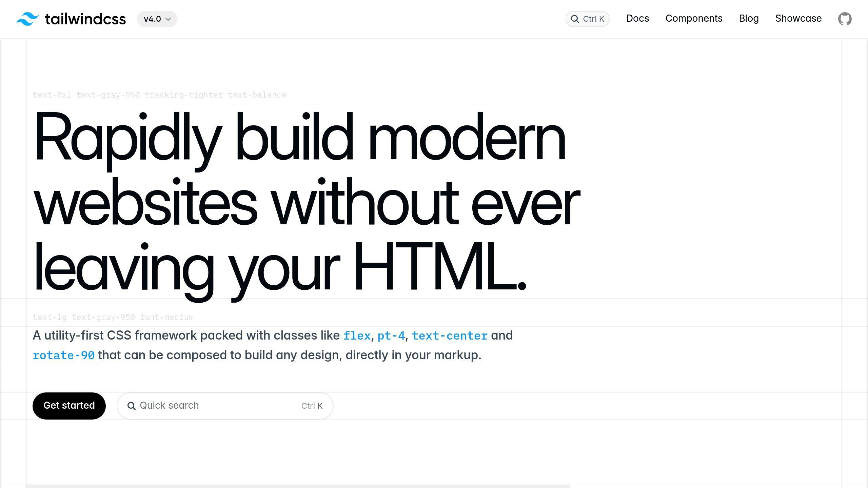Click the flex utility class link
Image resolution: width=868 pixels, height=488 pixels.
pos(357,335)
